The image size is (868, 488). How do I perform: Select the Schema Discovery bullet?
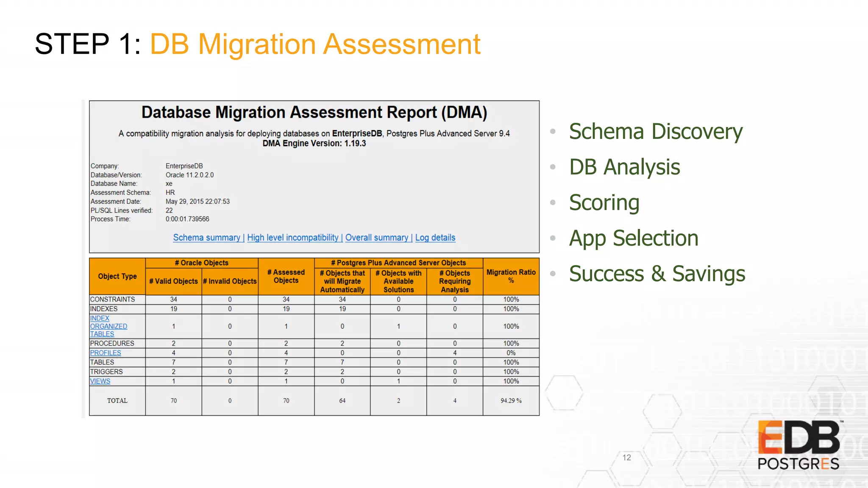pyautogui.click(x=656, y=131)
